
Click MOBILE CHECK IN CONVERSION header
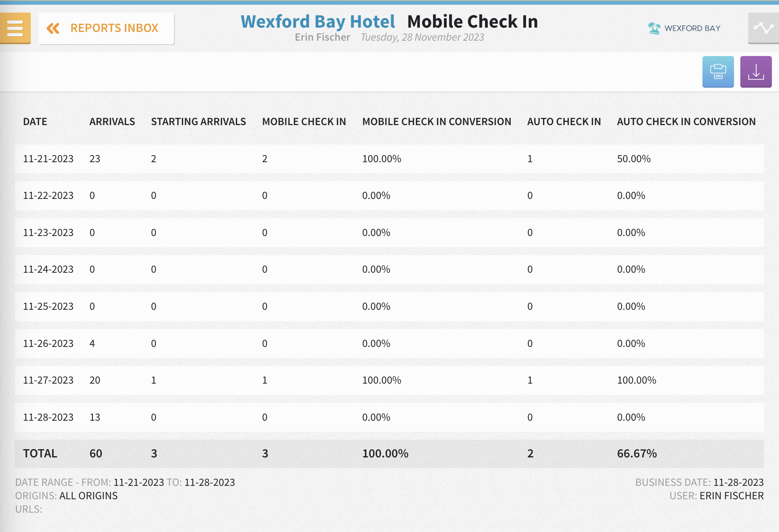coord(436,122)
